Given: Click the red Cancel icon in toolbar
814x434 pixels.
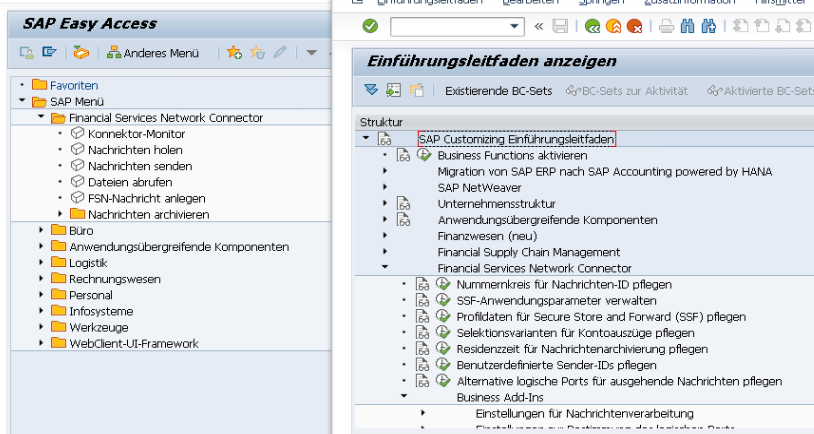Looking at the screenshot, I should pos(634,27).
